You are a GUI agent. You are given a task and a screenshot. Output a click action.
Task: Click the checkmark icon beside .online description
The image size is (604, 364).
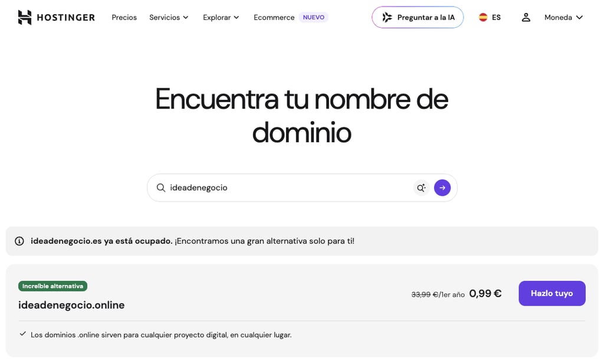23,334
